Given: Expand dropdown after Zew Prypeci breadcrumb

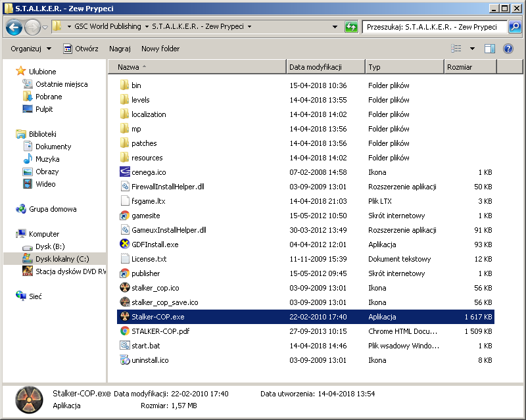Looking at the screenshot, I should point(249,26).
